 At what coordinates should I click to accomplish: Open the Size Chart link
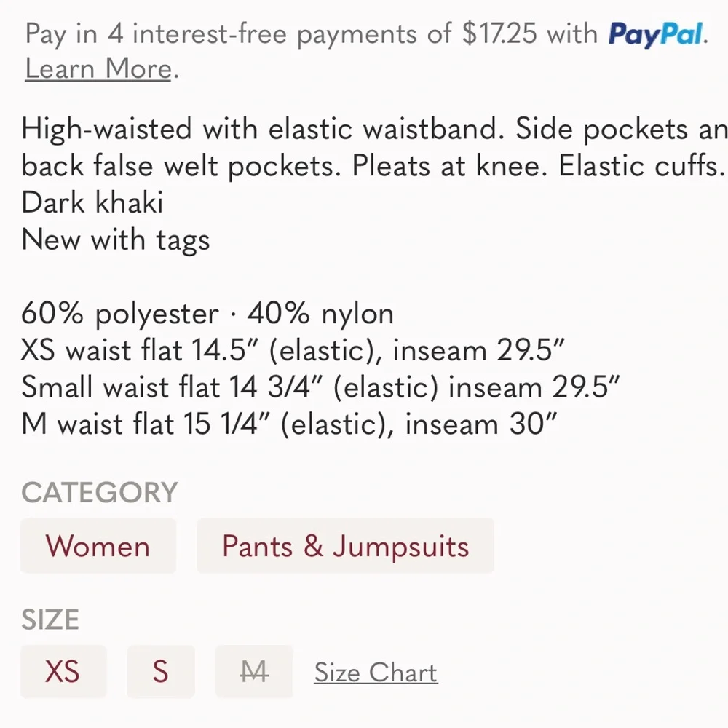click(x=376, y=673)
